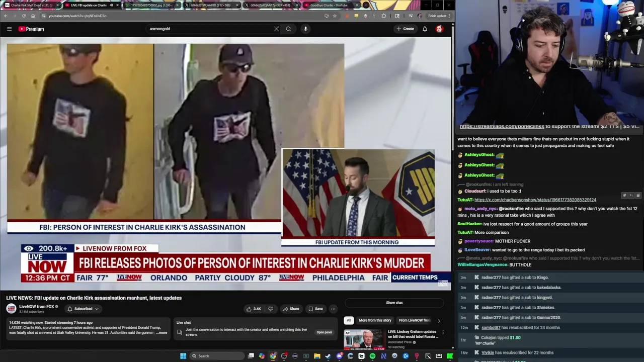Click the browser address bar URL

(77, 16)
